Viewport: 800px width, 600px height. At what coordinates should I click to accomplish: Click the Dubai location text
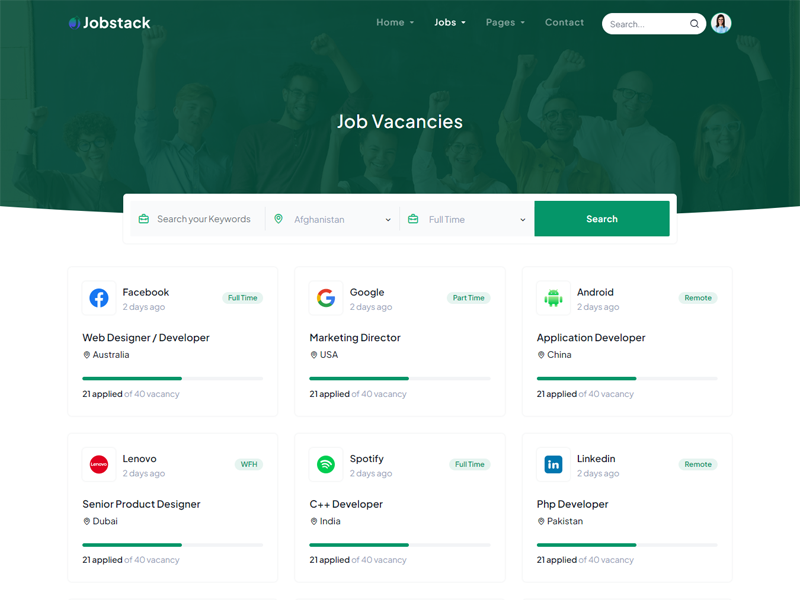[x=105, y=521]
